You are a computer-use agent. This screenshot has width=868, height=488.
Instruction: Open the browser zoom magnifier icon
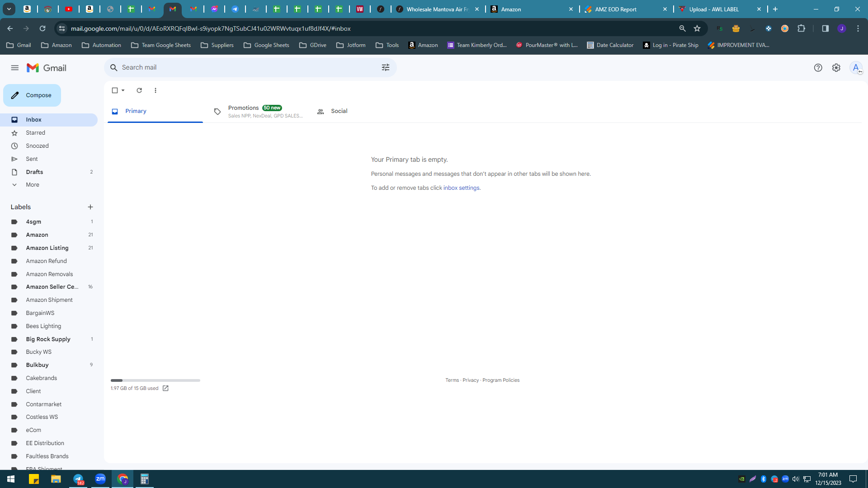point(683,28)
